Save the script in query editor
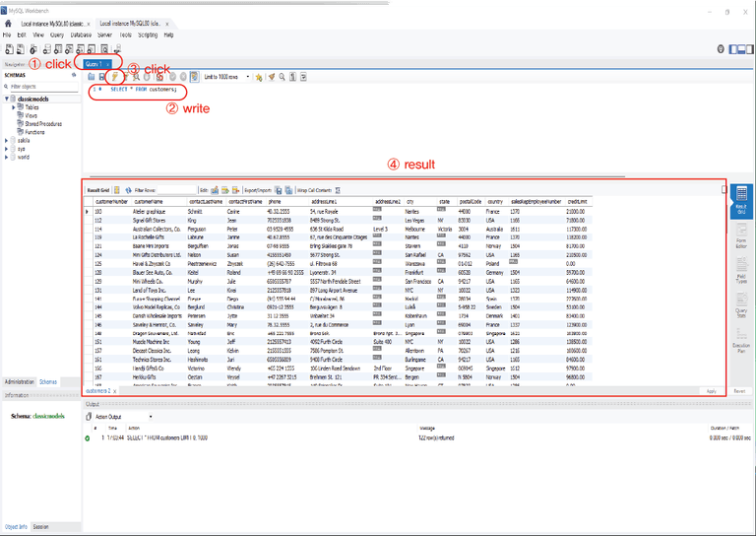Image resolution: width=756 pixels, height=536 pixels. 102,77
